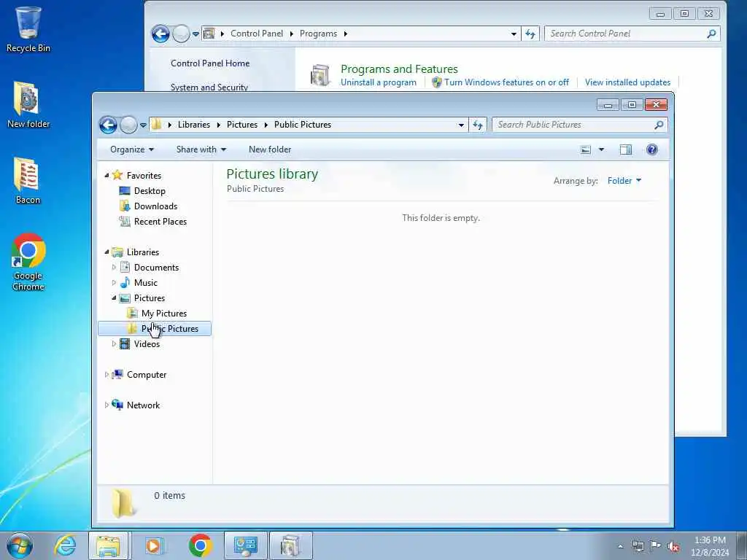The height and width of the screenshot is (560, 747).
Task: Expand the Network node
Action: tap(107, 405)
